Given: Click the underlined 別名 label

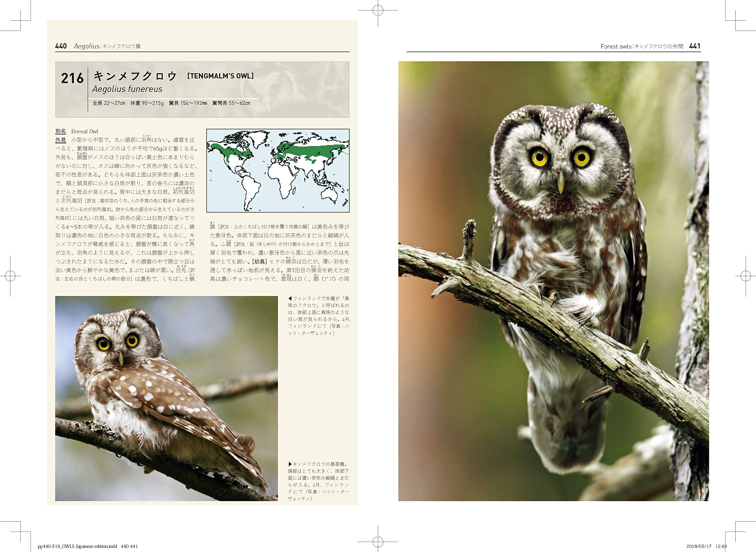Looking at the screenshot, I should click(x=61, y=131).
